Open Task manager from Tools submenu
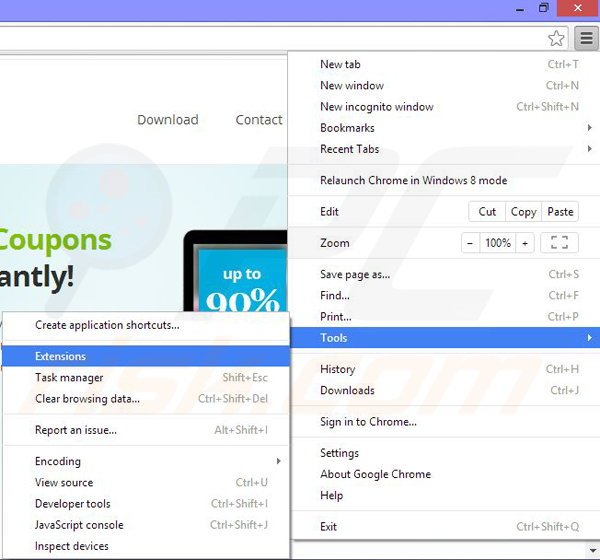Viewport: 600px width, 560px height. click(x=146, y=377)
